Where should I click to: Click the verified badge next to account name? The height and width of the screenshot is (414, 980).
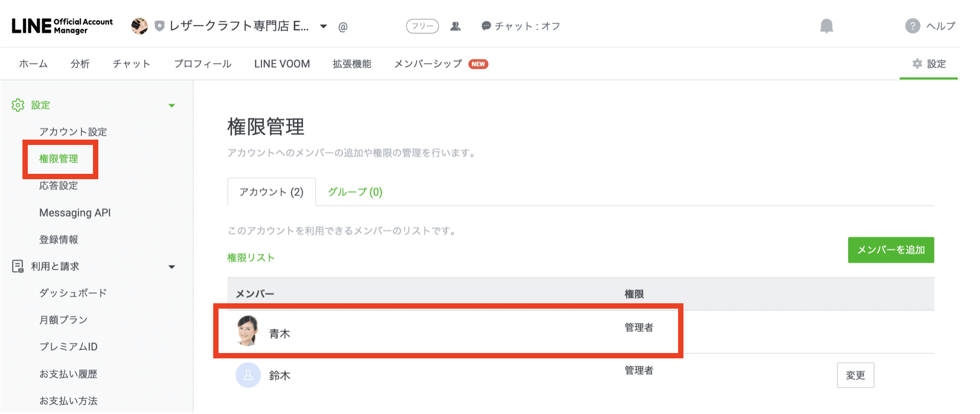pyautogui.click(x=159, y=25)
